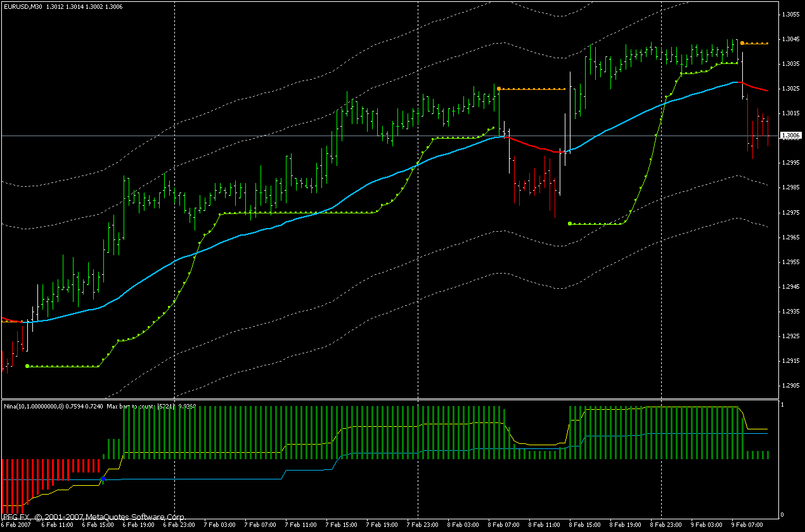This screenshot has height=532, width=805.
Task: Click the 1.2965 price axis label
Action: coord(790,237)
